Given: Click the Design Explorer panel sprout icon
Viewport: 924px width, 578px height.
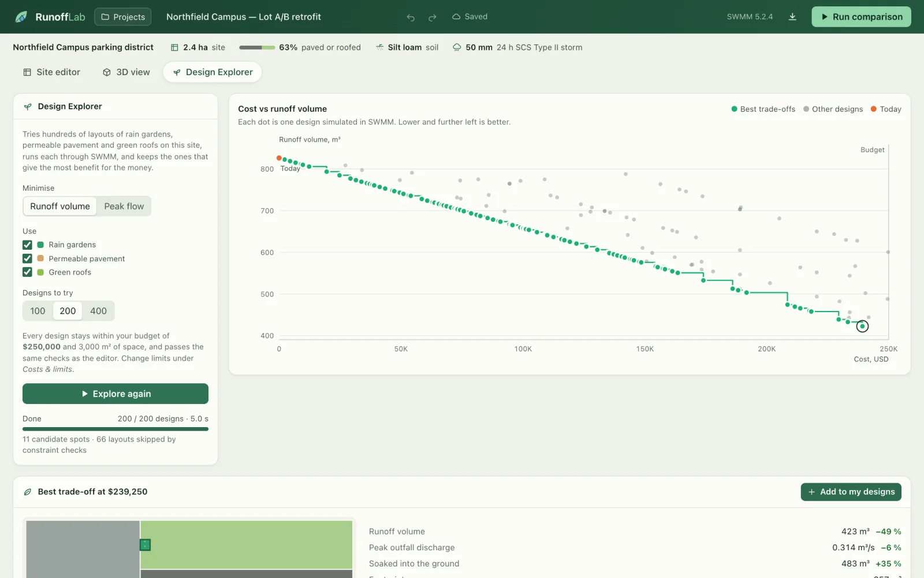Looking at the screenshot, I should (x=27, y=106).
